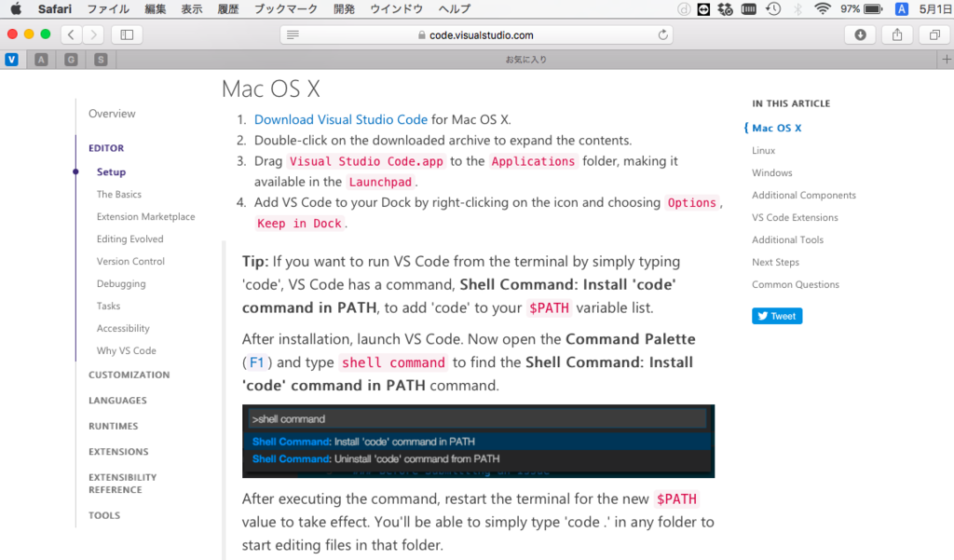Open the Bluetooth status menu
954x560 pixels.
click(x=798, y=8)
